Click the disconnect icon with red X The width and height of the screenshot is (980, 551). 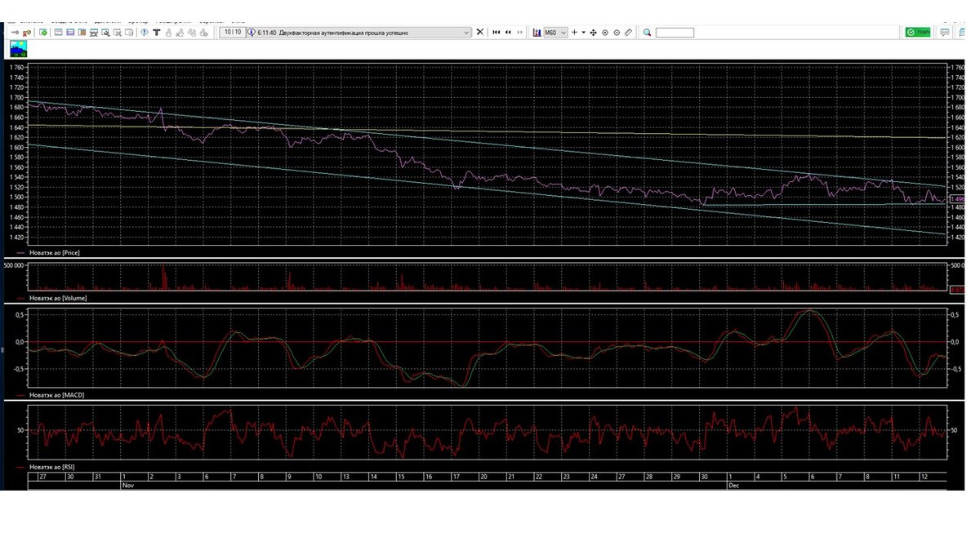[27, 33]
